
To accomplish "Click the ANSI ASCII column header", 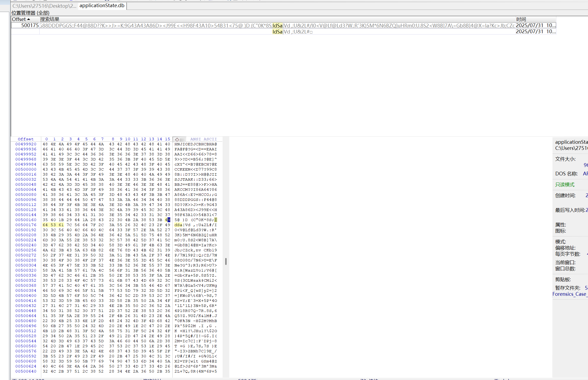I will point(203,139).
